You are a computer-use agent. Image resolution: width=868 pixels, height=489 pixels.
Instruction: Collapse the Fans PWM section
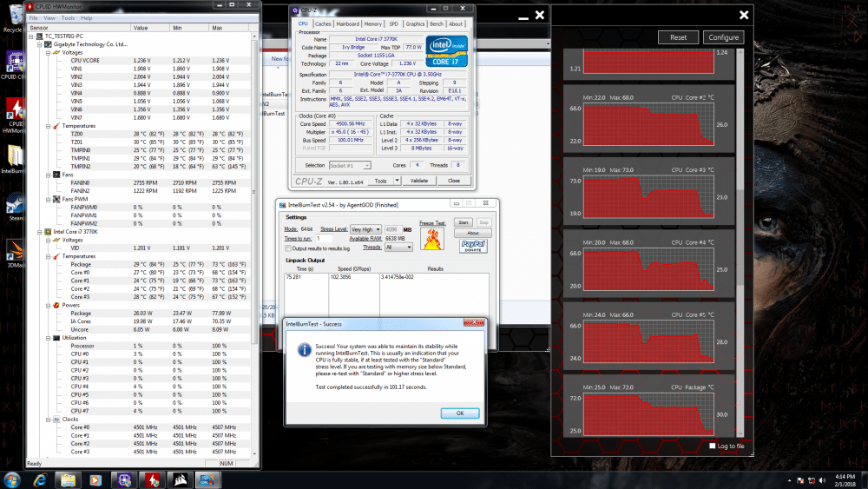coord(48,200)
